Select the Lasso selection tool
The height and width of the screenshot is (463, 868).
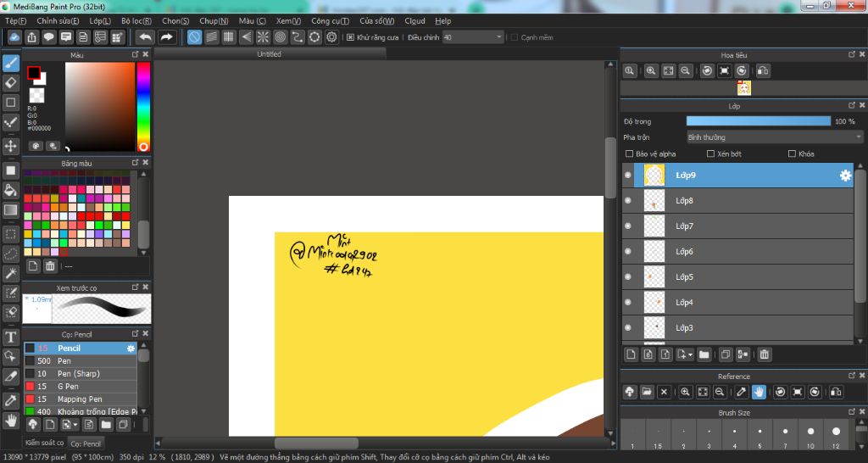[10, 254]
